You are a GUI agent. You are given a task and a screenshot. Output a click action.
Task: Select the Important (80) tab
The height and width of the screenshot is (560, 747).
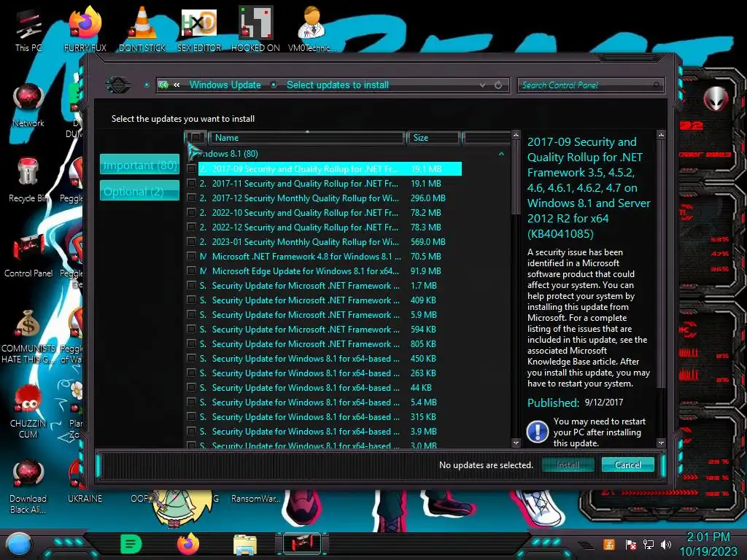pos(139,165)
